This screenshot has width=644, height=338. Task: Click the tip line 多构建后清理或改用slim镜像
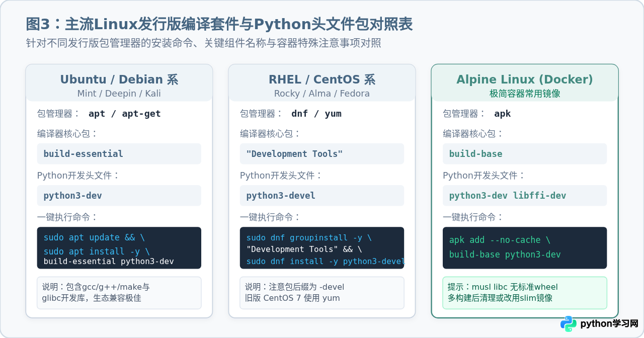[500, 298]
